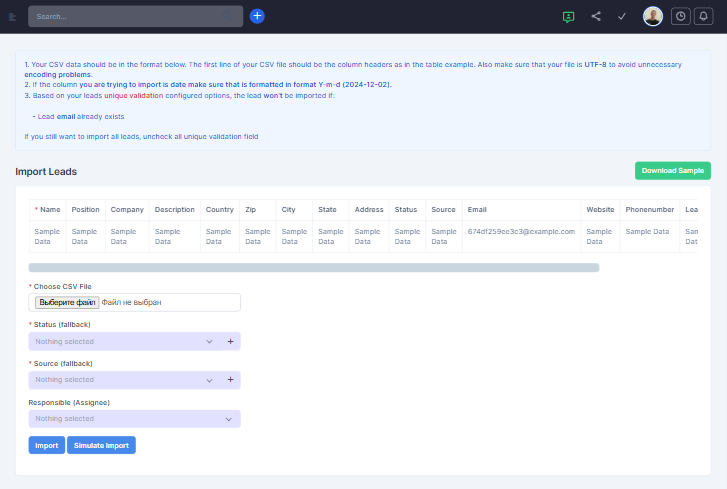Viewport: 727px width, 489px height.
Task: Open the user profile avatar
Action: tap(652, 16)
